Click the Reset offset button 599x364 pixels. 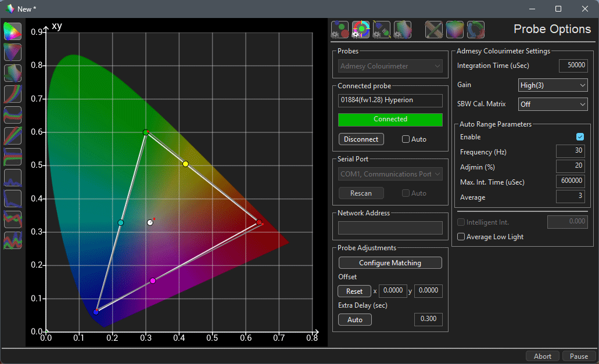click(x=354, y=291)
